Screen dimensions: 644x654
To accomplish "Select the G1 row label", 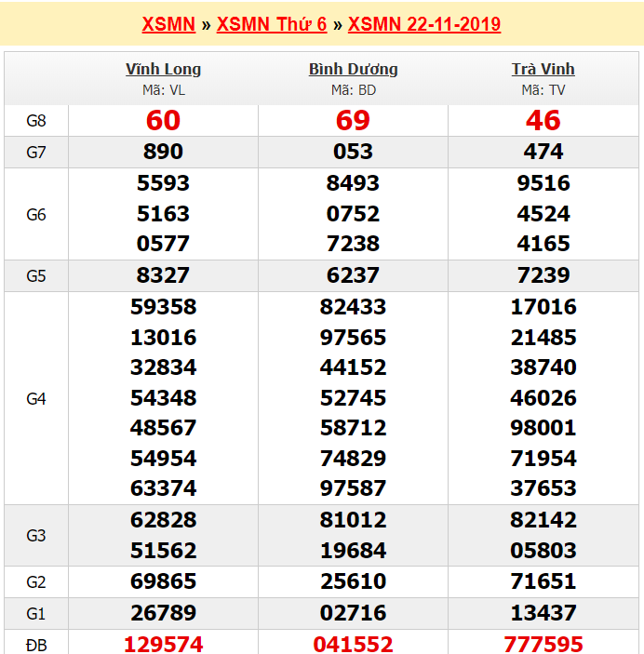I will point(36,614).
